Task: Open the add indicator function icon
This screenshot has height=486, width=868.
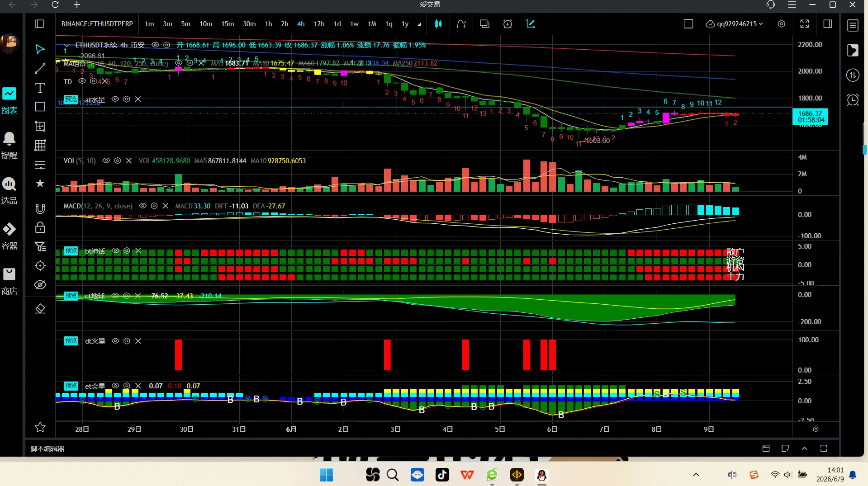Action: [x=461, y=24]
